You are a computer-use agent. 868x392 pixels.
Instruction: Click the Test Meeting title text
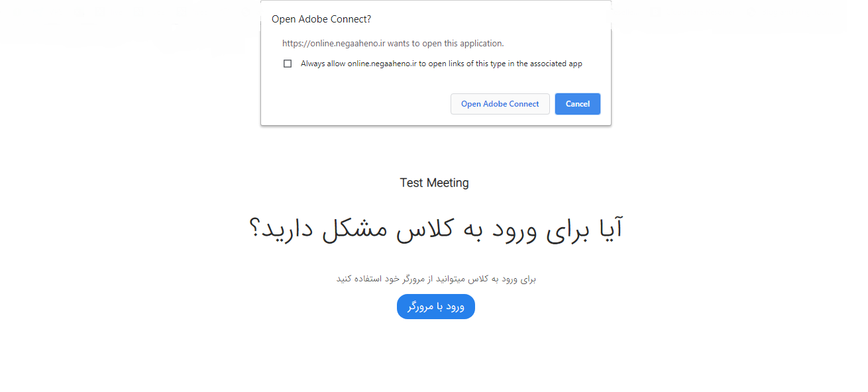tap(434, 183)
